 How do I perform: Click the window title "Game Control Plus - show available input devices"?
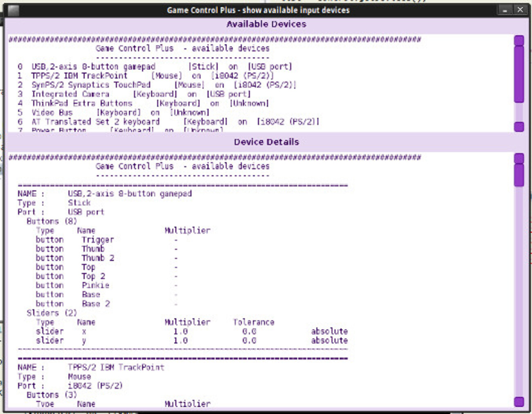click(258, 10)
